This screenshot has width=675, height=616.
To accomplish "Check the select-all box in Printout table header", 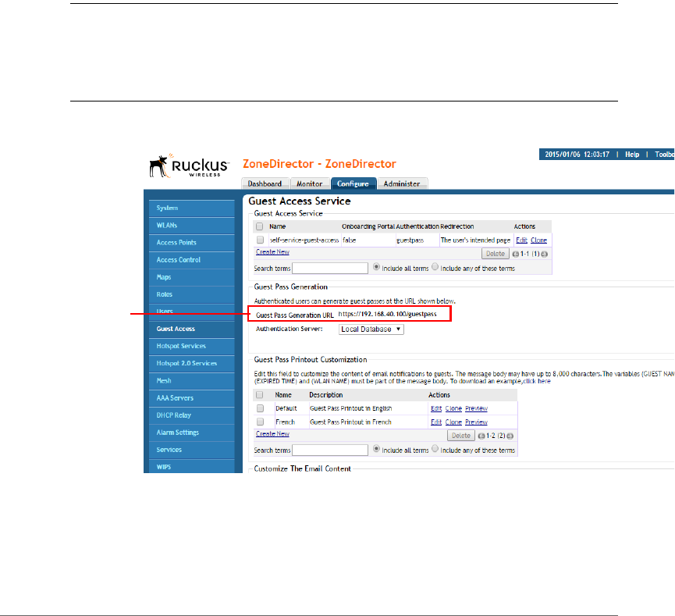I will tap(260, 394).
